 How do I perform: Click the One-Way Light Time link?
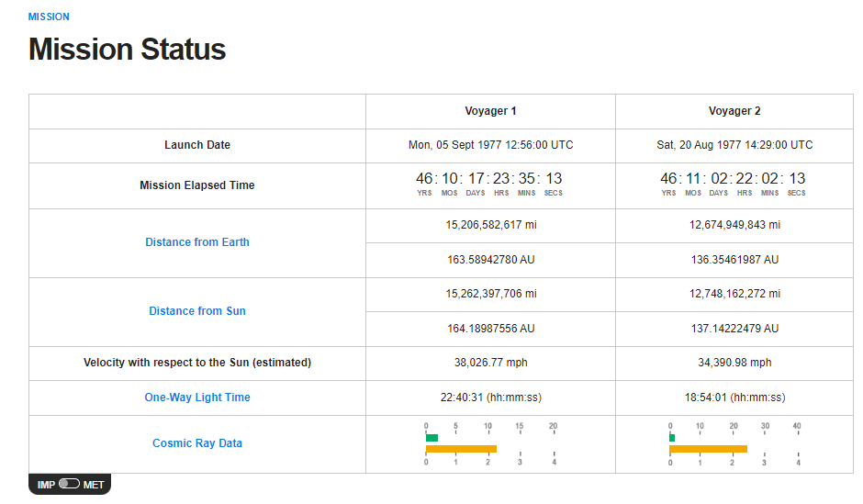[x=197, y=398]
